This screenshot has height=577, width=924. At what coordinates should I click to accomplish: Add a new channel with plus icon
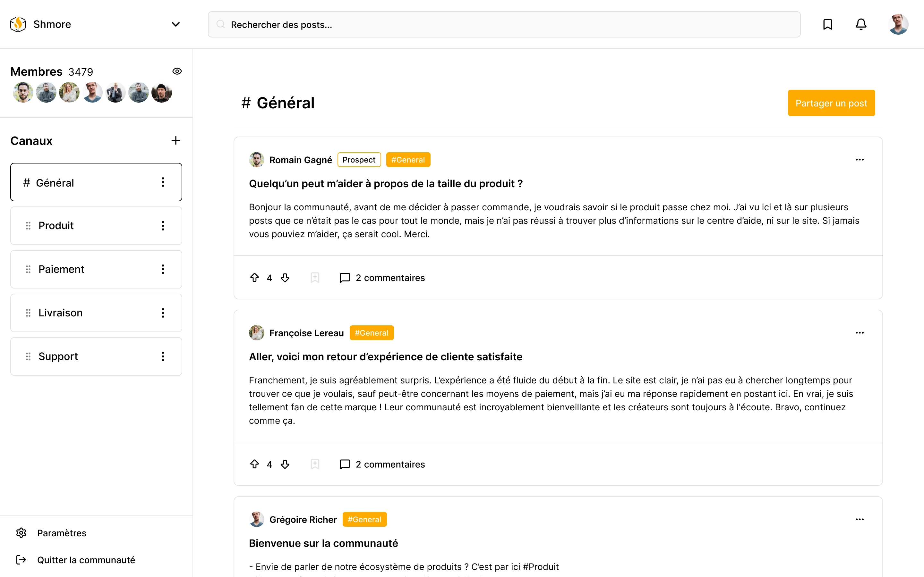pyautogui.click(x=175, y=140)
